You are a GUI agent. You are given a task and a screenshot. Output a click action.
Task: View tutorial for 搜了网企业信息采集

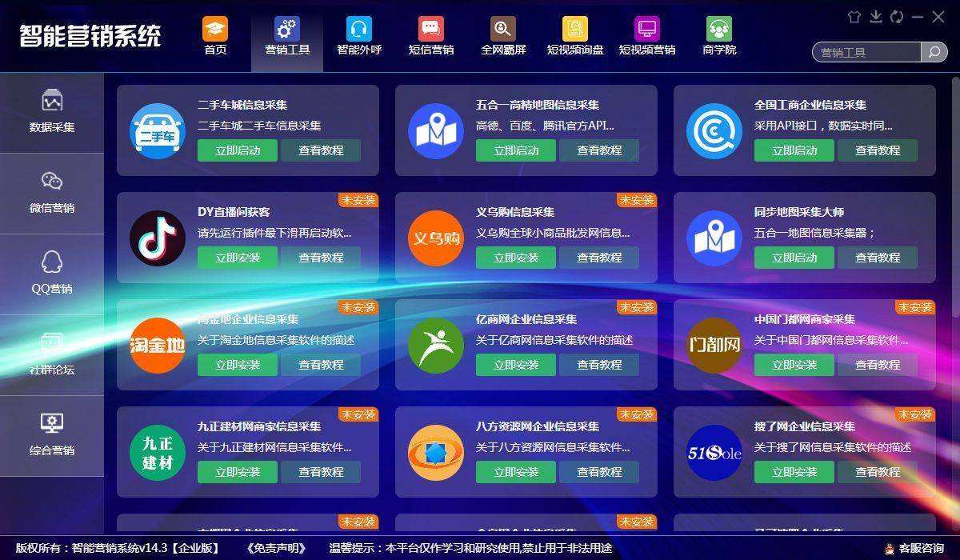click(x=878, y=472)
